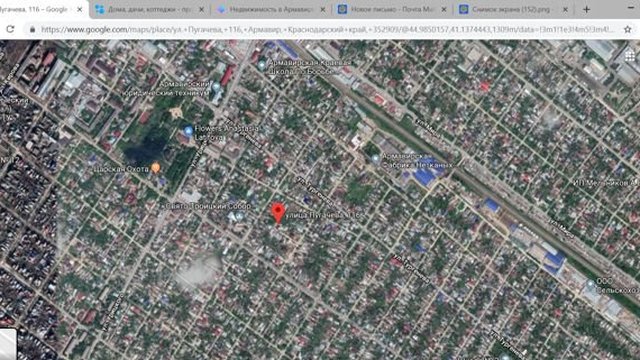
Task: Open a new browser tab
Action: [587, 9]
